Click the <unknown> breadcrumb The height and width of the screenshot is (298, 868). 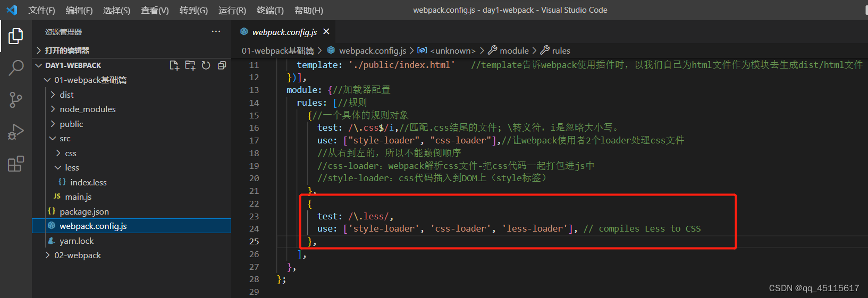(446, 50)
